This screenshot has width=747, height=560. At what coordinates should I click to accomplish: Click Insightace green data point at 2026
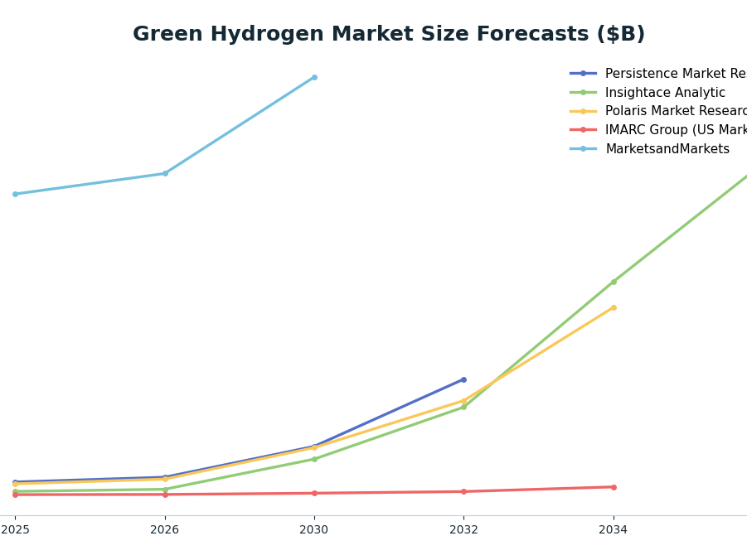(165, 489)
